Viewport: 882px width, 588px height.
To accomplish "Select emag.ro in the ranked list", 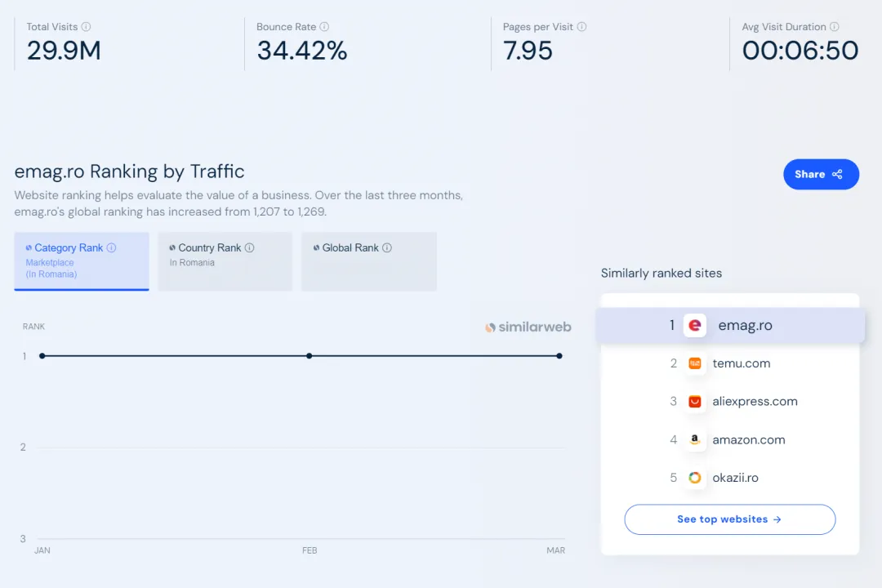I will tap(730, 325).
